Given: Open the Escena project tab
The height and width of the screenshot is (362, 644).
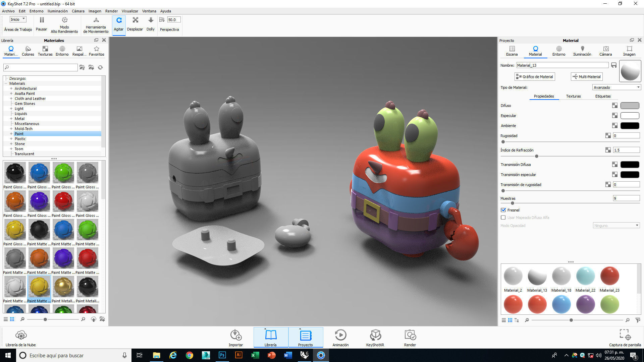Looking at the screenshot, I should pos(512,51).
